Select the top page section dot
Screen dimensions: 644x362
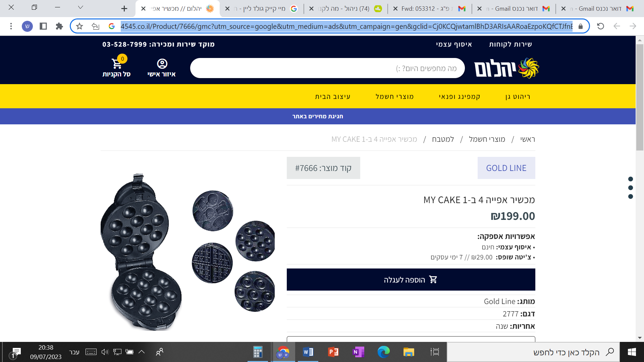coord(631,179)
